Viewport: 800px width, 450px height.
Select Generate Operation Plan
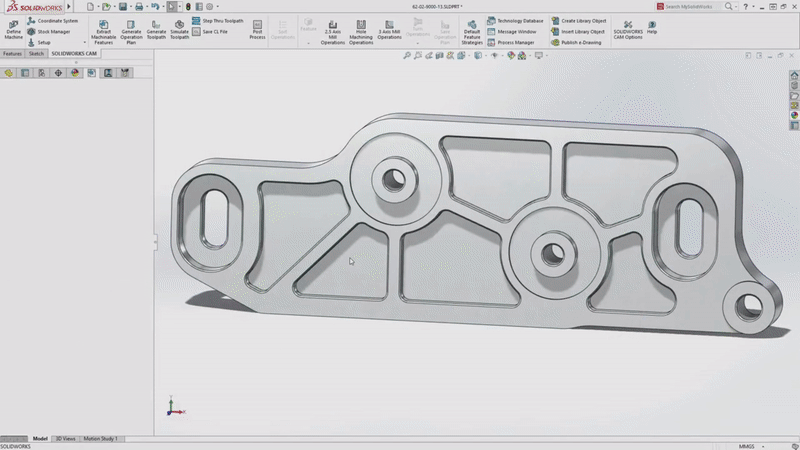[x=131, y=26]
